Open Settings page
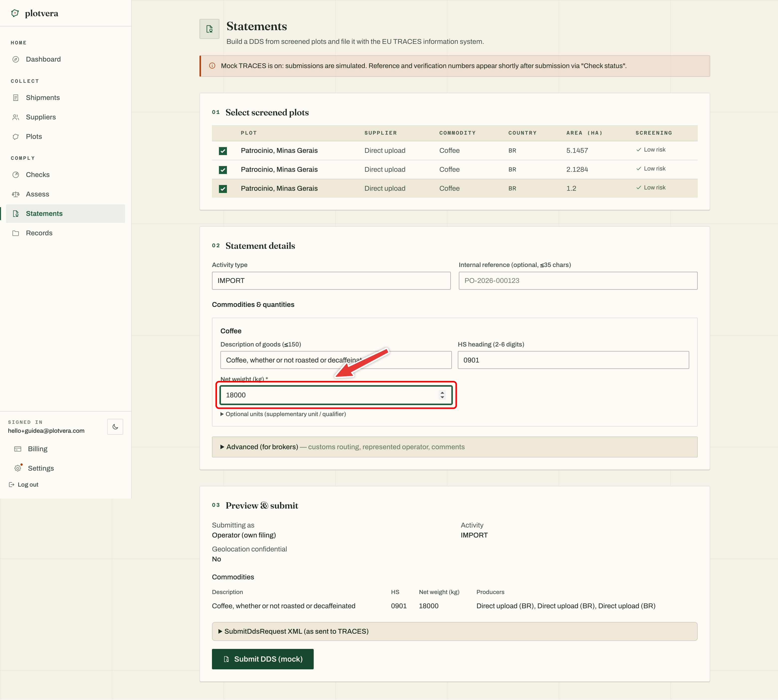 click(x=65, y=468)
